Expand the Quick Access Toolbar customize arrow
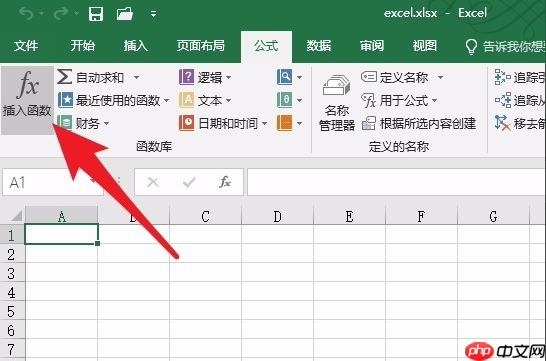This screenshot has width=546, height=361. 153,14
